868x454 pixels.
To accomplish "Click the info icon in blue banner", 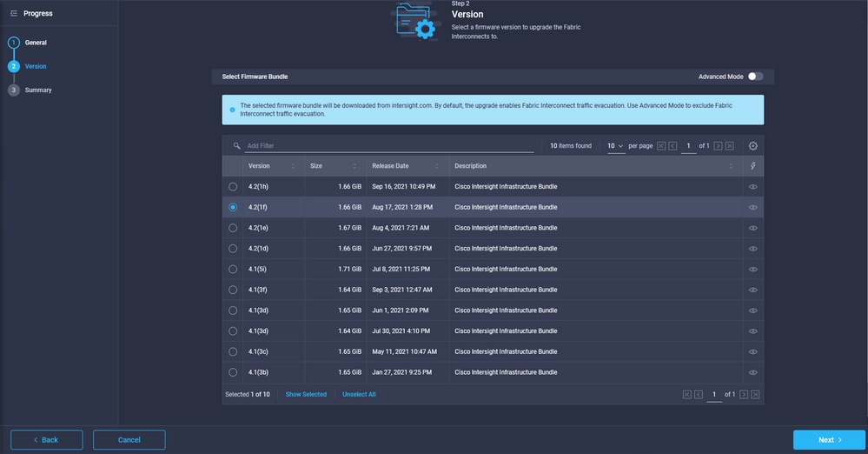I will 233,110.
